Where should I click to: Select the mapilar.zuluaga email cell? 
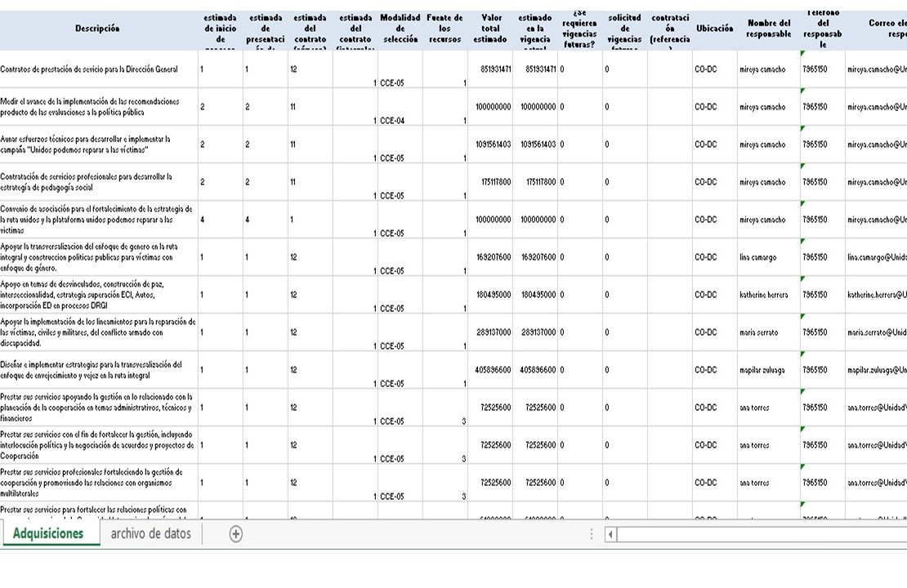[x=876, y=370]
